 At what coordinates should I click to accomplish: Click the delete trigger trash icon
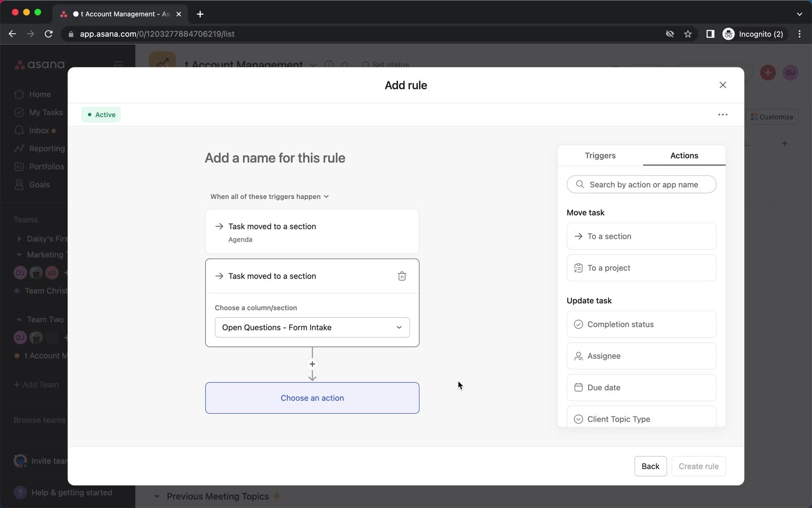point(402,276)
